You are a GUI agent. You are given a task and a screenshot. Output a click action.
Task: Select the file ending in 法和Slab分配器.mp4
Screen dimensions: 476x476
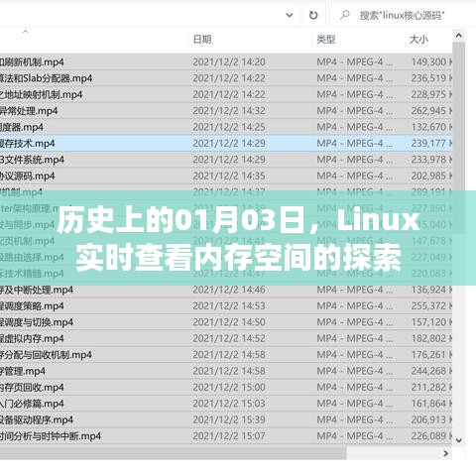tap(46, 78)
